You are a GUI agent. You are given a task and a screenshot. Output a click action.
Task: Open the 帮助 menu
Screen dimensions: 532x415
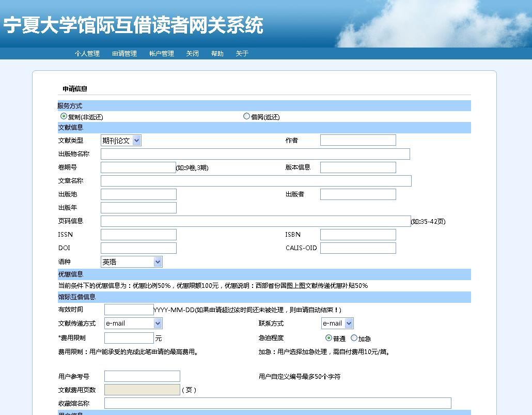click(x=217, y=54)
